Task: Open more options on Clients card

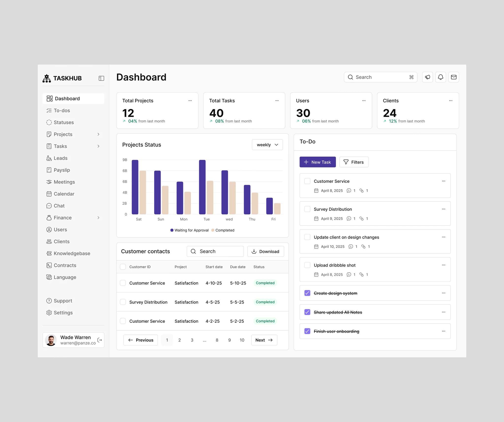Action: (x=451, y=100)
